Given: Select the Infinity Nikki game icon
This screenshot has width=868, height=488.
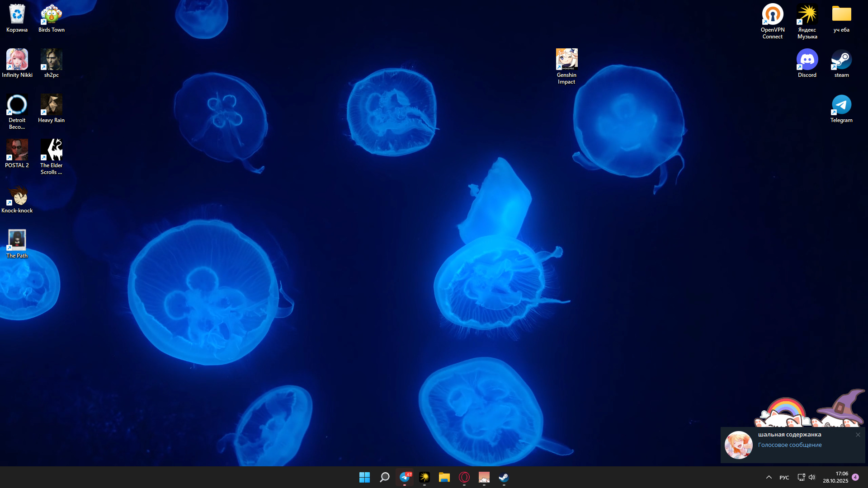Looking at the screenshot, I should click(x=17, y=60).
